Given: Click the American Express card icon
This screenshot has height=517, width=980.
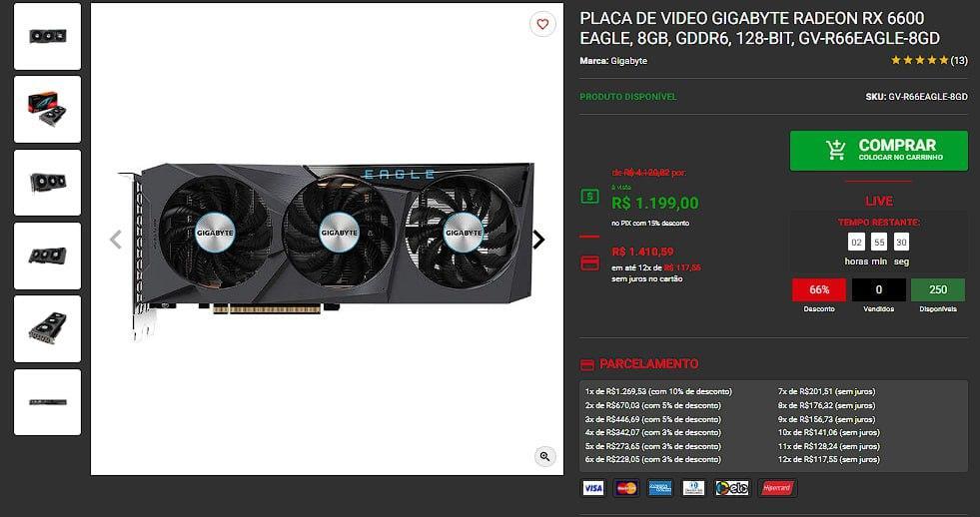Looking at the screenshot, I should pos(660,488).
